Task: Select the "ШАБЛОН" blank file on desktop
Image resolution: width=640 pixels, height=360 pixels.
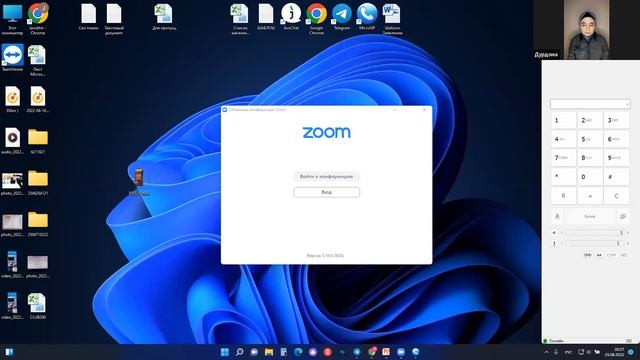Action: pyautogui.click(x=266, y=17)
